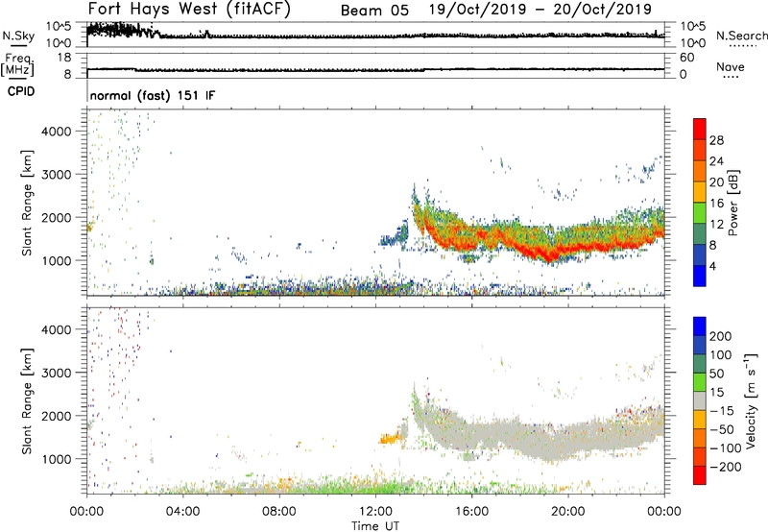Click the Nave dotted line legend sample
The width and height of the screenshot is (768, 532).
(x=731, y=78)
